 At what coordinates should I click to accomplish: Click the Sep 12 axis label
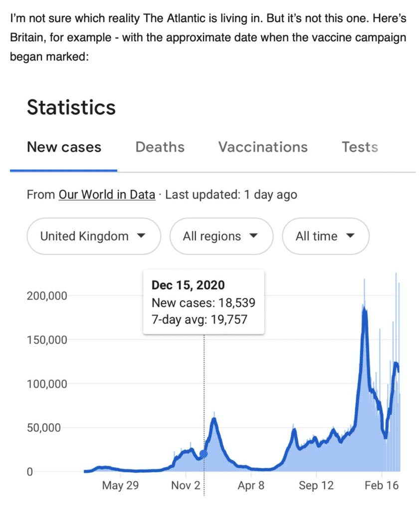click(x=316, y=485)
